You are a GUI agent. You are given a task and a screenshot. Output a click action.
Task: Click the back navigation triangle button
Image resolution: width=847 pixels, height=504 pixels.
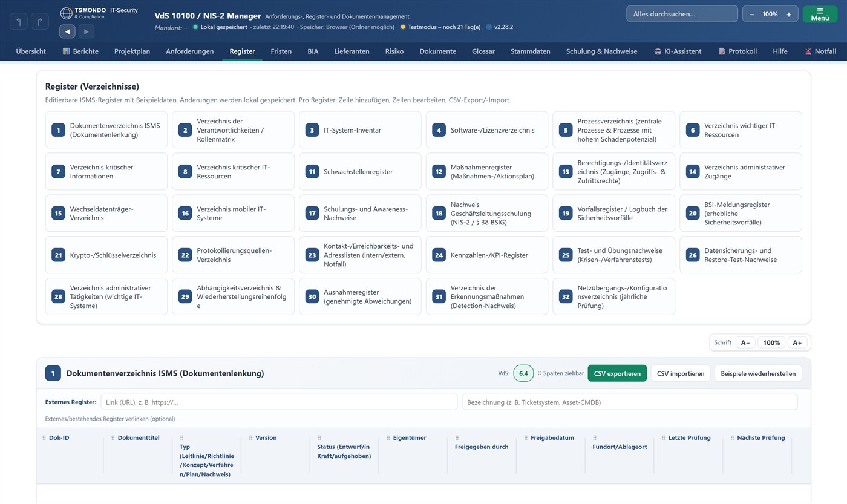pos(67,31)
